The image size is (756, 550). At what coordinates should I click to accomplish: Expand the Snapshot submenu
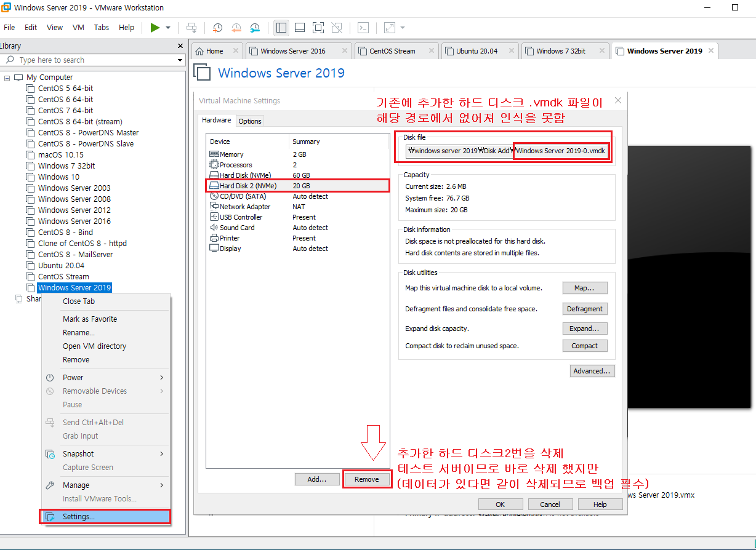[105, 454]
